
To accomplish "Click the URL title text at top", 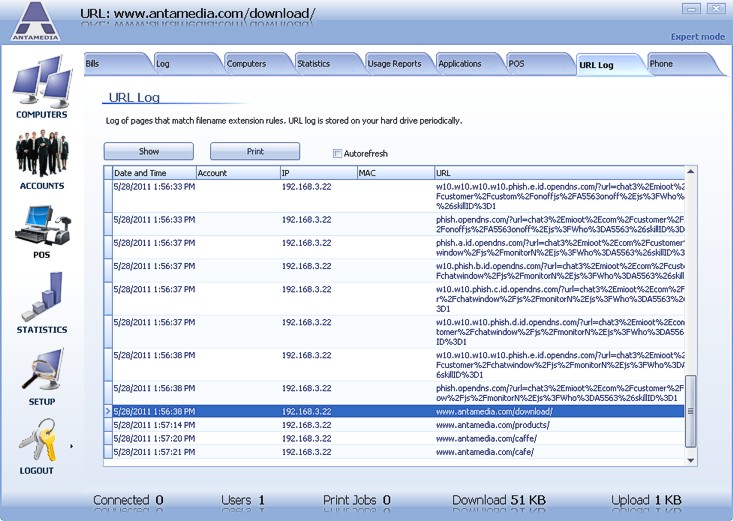I will 198,13.
